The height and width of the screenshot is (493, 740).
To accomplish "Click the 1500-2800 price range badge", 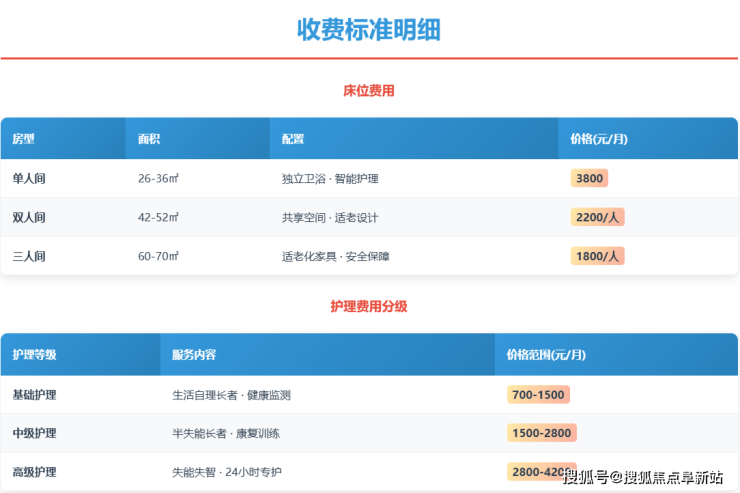I will 541,433.
